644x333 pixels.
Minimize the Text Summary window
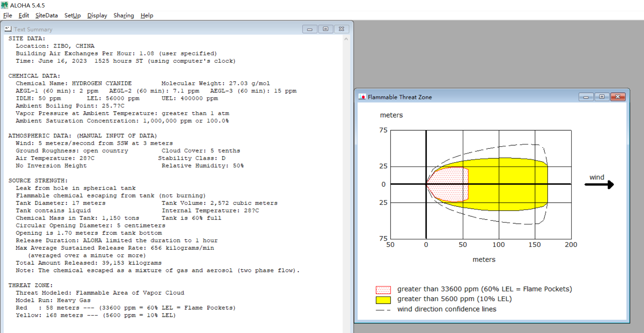pyautogui.click(x=310, y=29)
